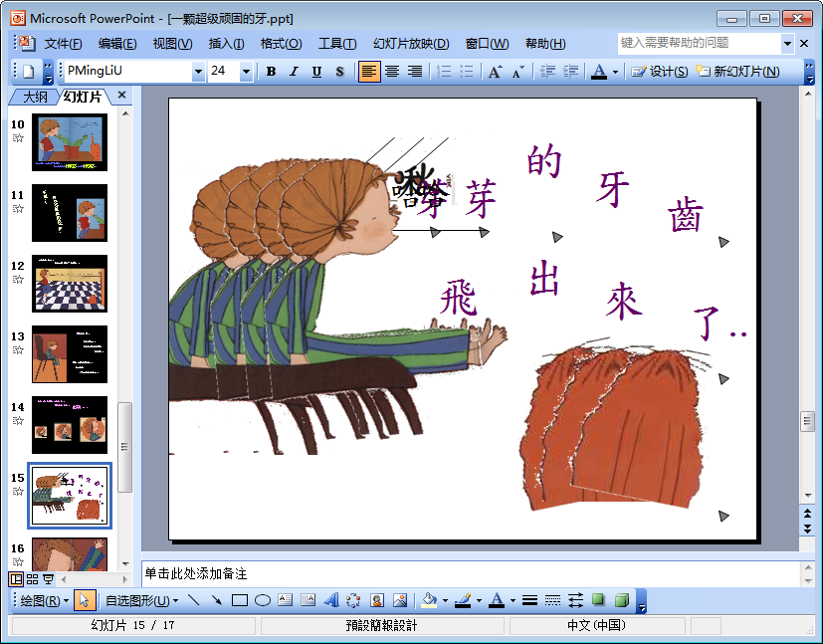Increase indent level
823x644 pixels.
[570, 72]
